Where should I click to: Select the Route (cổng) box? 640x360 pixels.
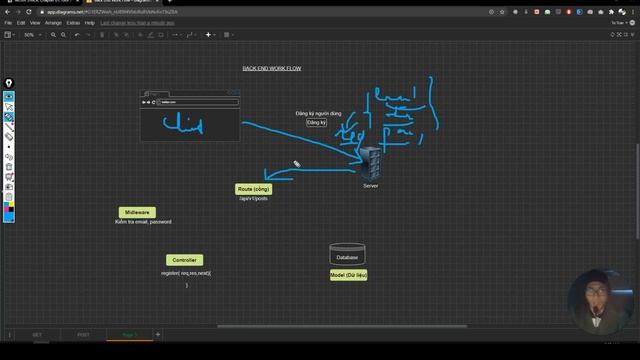[253, 189]
